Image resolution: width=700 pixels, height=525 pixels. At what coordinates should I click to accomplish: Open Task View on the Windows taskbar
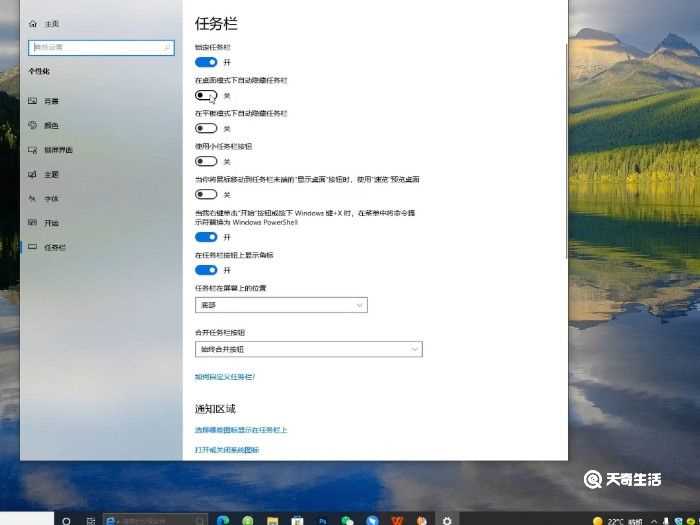(x=91, y=520)
